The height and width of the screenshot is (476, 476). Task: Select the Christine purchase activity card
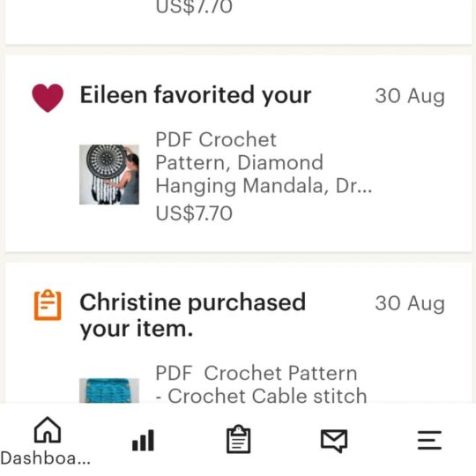coord(239,333)
